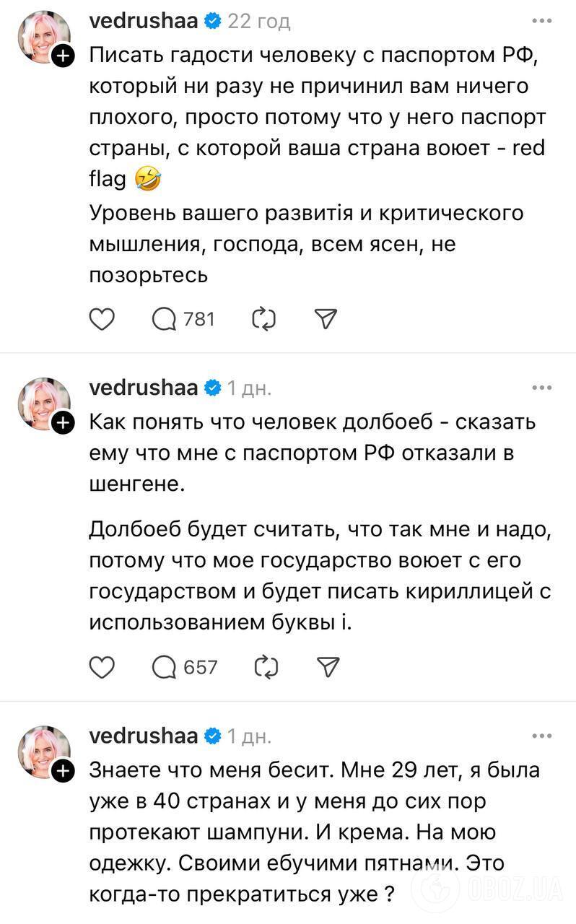
Task: Like the first post about red flags
Action: point(101,318)
